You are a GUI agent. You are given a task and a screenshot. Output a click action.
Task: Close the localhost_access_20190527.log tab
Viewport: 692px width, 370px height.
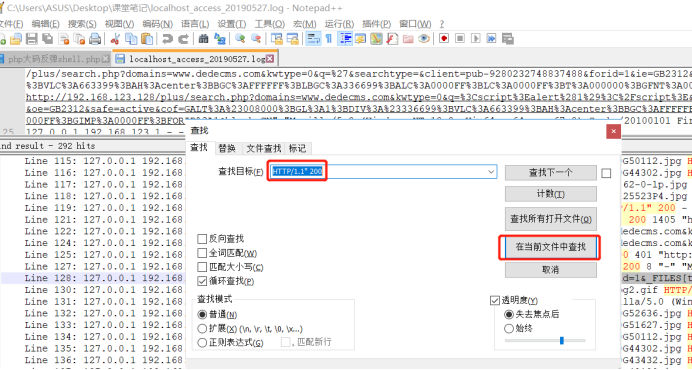(270, 59)
